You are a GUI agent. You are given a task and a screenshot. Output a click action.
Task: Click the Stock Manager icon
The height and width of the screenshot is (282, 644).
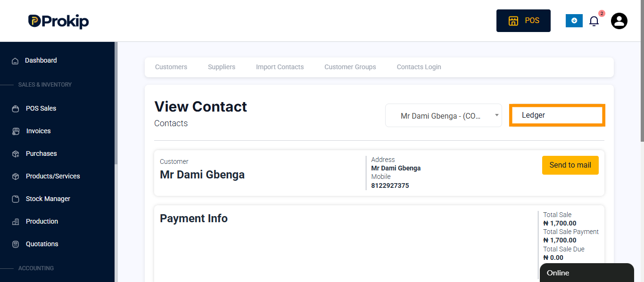pyautogui.click(x=16, y=199)
